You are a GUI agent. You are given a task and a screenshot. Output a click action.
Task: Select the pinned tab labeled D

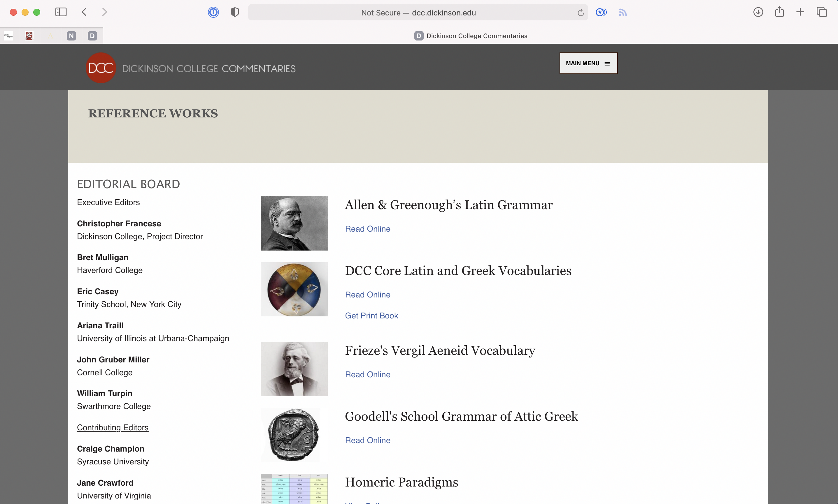click(x=92, y=35)
